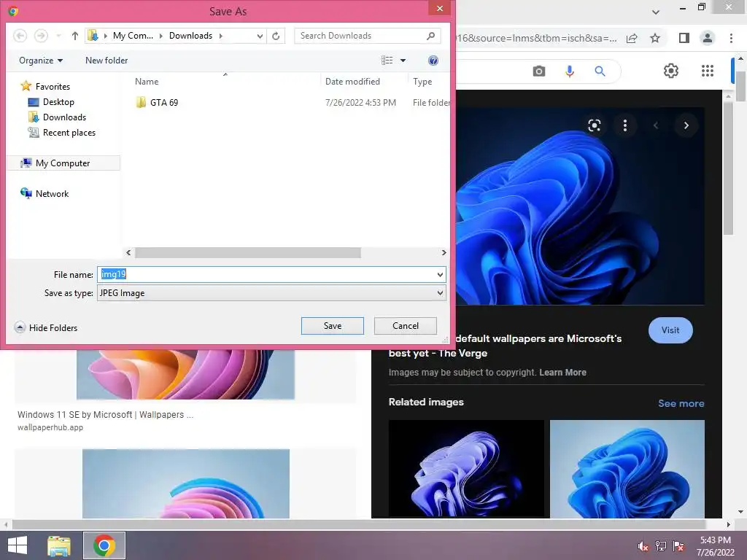Click Chrome icon in taskbar
The height and width of the screenshot is (560, 747).
point(104,545)
